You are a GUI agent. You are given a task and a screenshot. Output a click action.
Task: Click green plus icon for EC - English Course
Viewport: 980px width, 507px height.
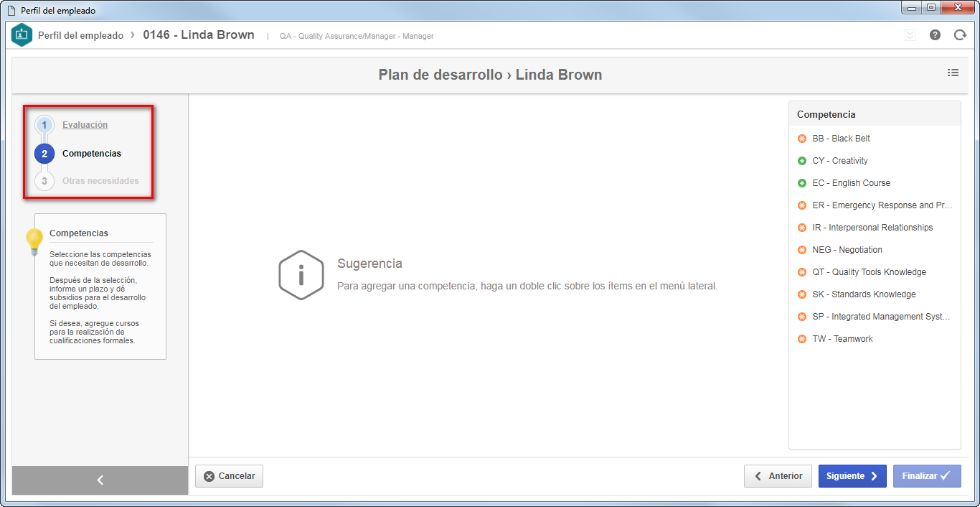(802, 183)
